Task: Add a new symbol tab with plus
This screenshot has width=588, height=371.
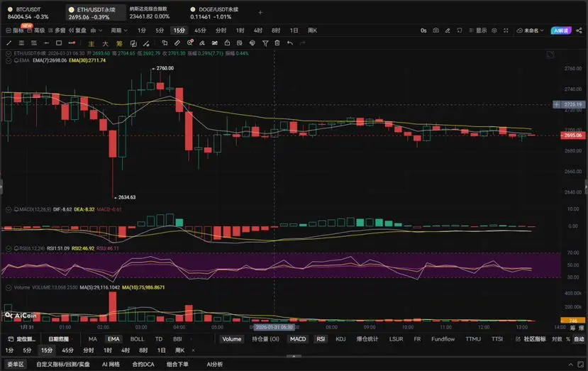Action: pyautogui.click(x=260, y=12)
